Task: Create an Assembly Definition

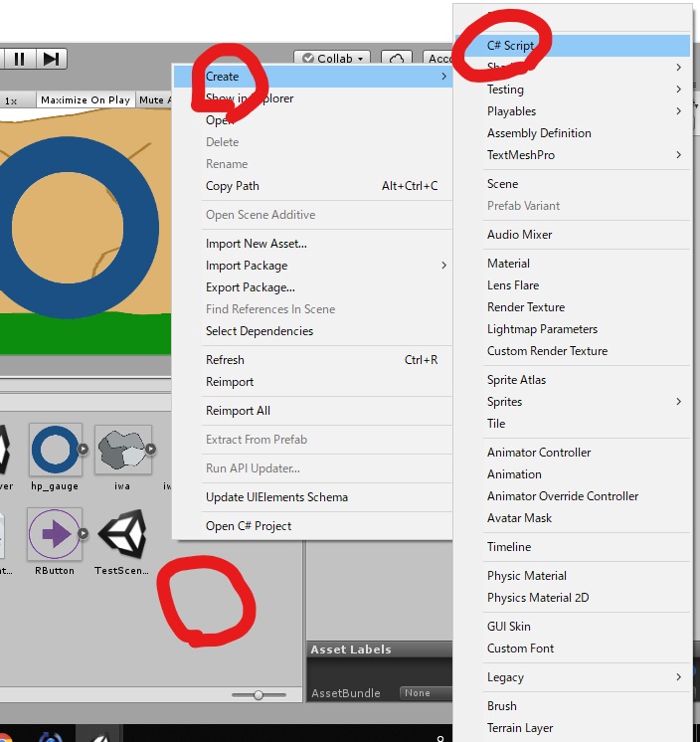Action: coord(573,133)
